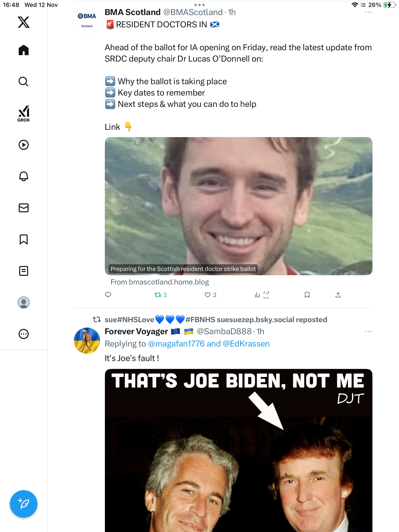399x532 pixels.
Task: Open the Search icon in sidebar
Action: tap(24, 82)
